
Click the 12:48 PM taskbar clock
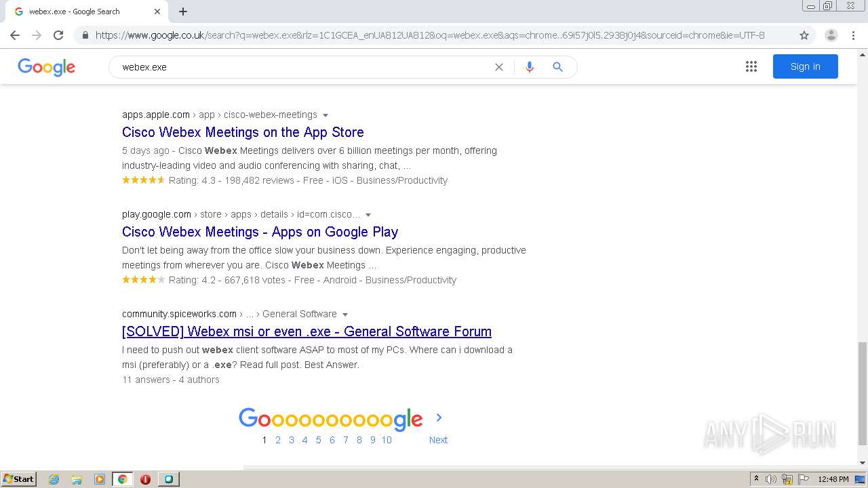coord(833,479)
